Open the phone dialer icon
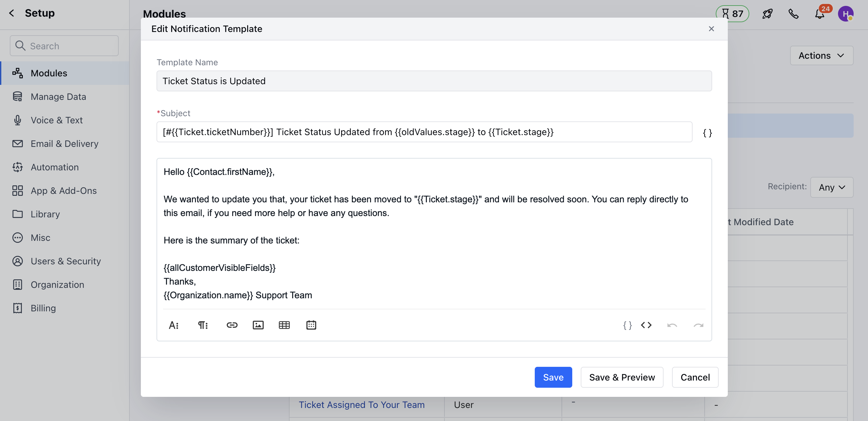The height and width of the screenshot is (421, 868). coord(793,14)
